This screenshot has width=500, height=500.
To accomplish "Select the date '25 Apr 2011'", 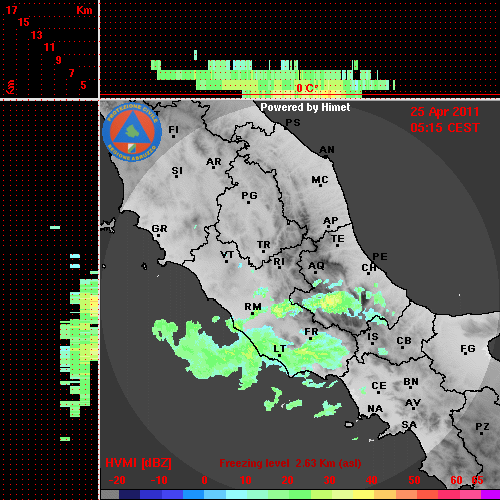I will [x=445, y=112].
